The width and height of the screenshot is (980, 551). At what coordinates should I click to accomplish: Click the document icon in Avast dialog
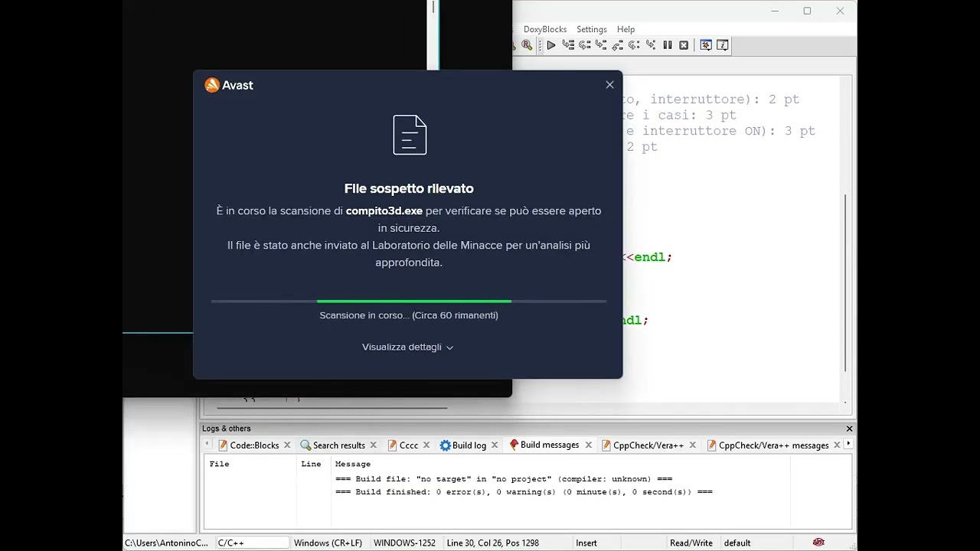pos(410,135)
